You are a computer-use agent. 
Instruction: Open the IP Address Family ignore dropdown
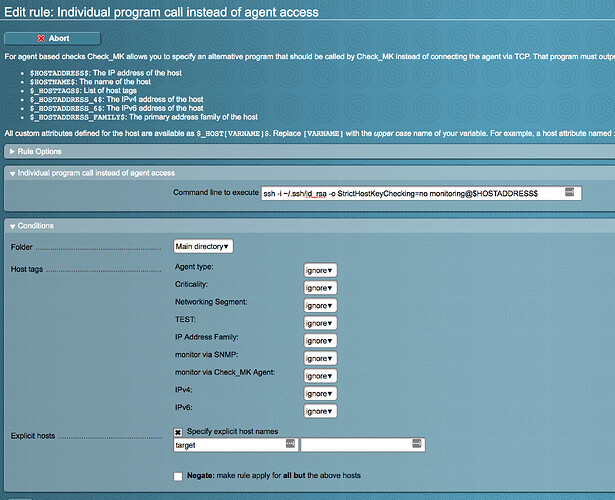(320, 341)
